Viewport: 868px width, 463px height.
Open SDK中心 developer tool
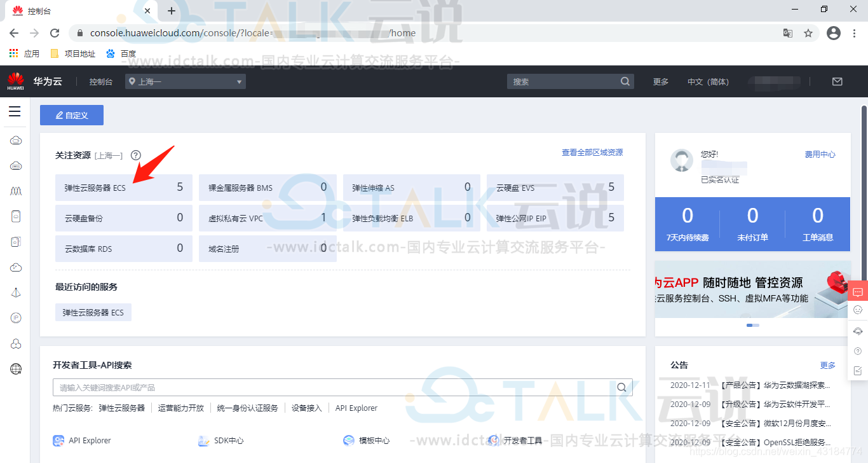coord(221,441)
